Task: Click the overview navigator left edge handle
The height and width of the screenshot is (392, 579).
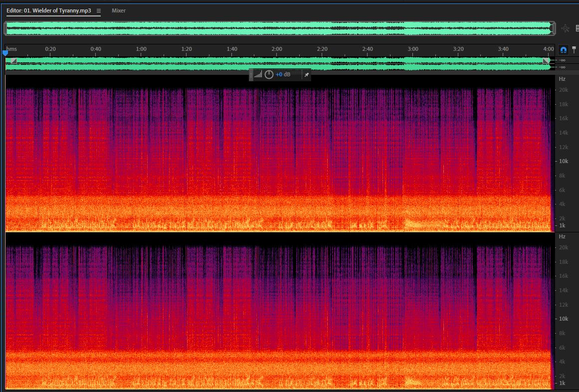Action: (x=5, y=28)
